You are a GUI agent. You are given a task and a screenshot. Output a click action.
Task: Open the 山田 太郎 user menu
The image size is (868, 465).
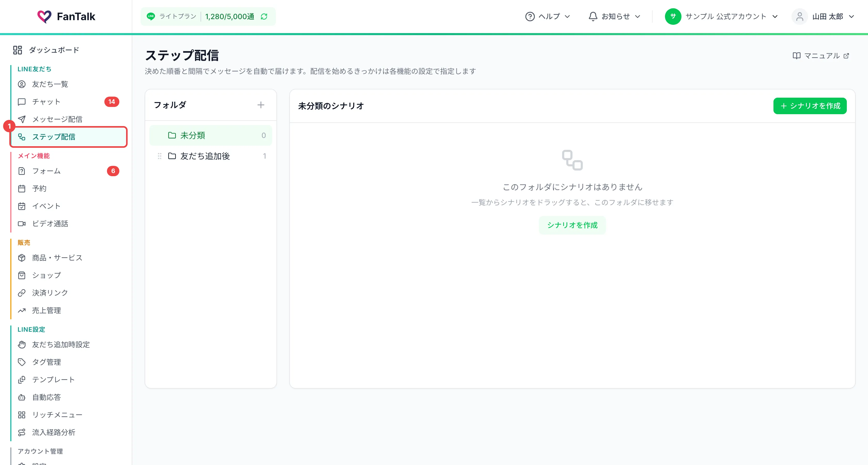(823, 17)
